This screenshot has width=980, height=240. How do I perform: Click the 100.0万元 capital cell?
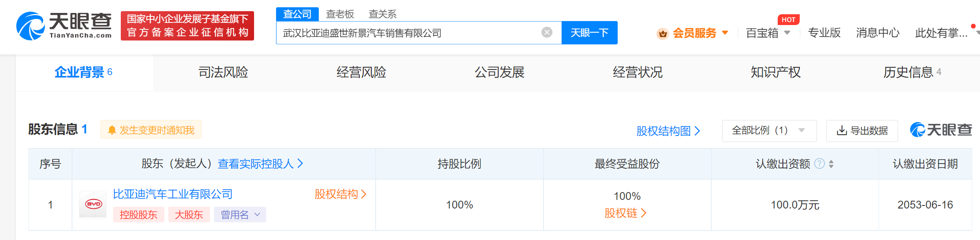795,205
